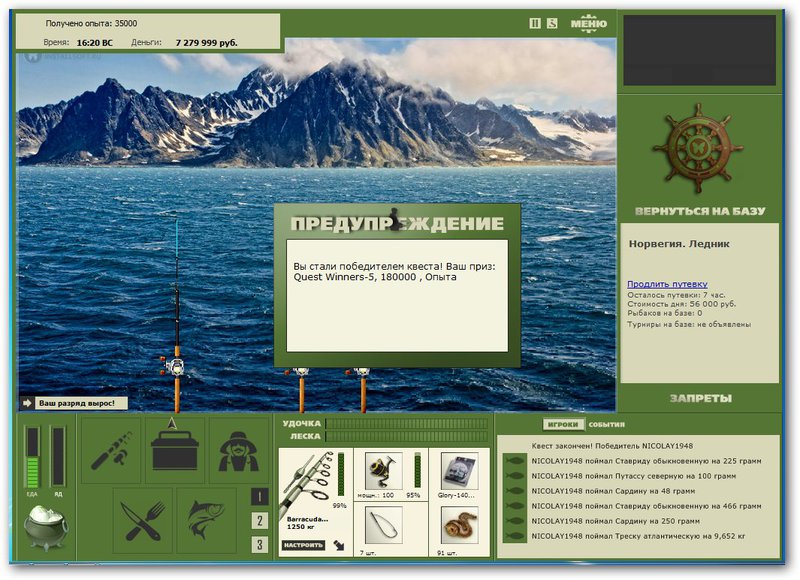Click fish icon beside Путассу северную catch
The image size is (800, 580).
pyautogui.click(x=515, y=476)
